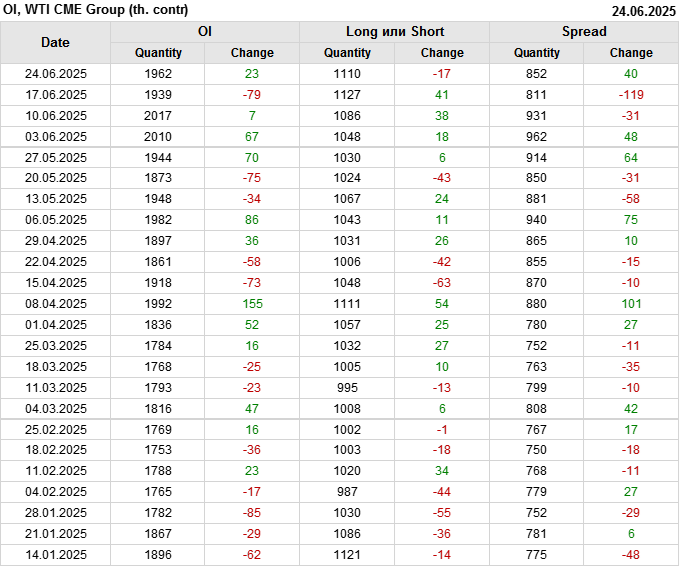Image resolution: width=680 pixels, height=567 pixels.
Task: Select the 17.06.2025 date row cell
Action: [55, 95]
